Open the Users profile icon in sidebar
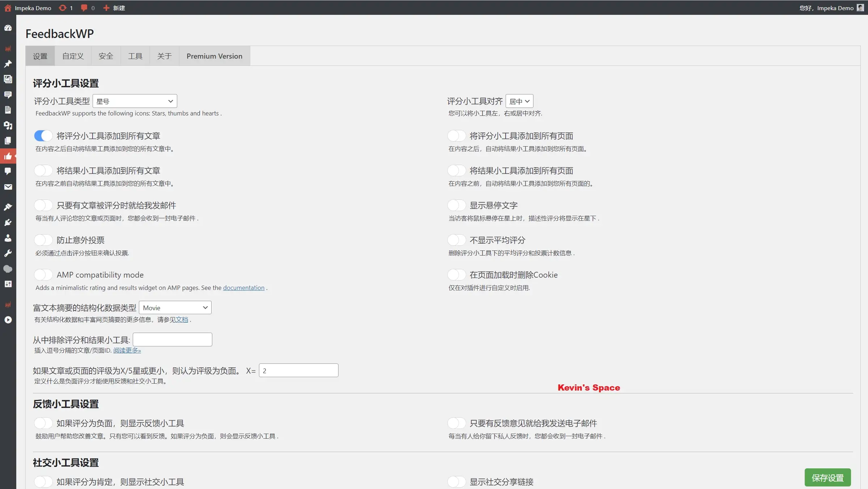 [x=8, y=238]
